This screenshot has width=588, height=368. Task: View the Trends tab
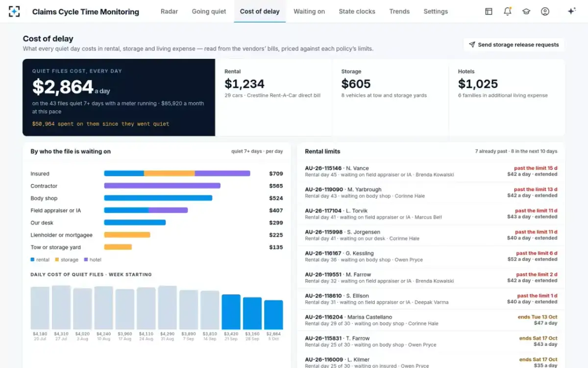point(399,11)
